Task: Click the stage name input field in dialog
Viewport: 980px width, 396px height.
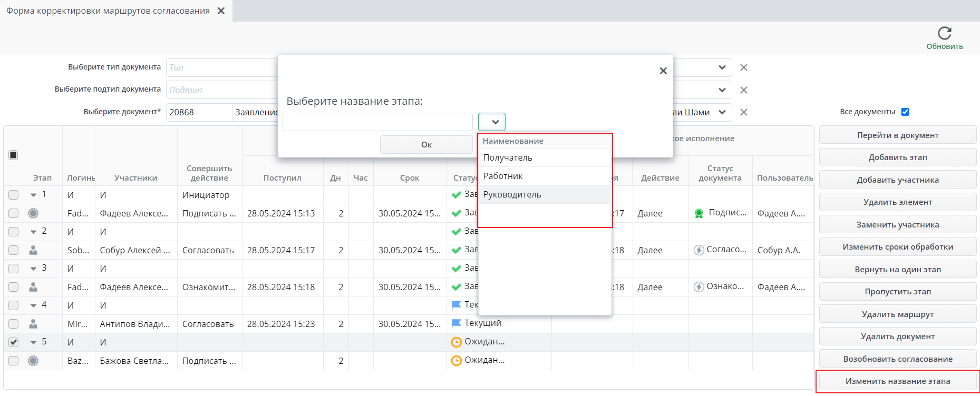Action: click(377, 122)
